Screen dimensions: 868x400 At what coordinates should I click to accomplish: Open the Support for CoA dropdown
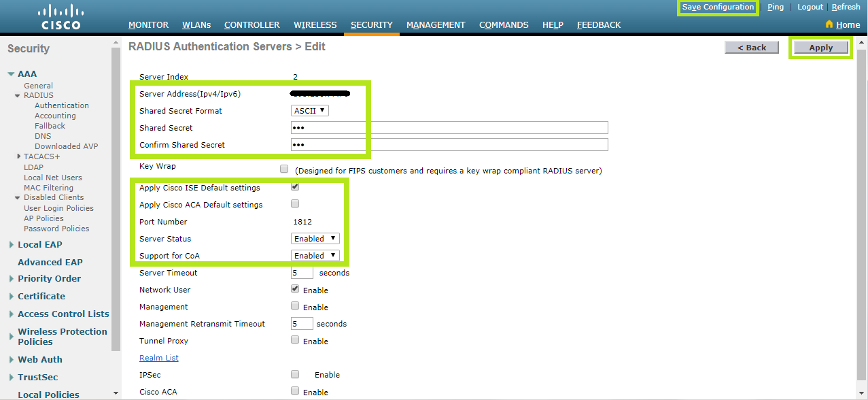[x=315, y=256]
